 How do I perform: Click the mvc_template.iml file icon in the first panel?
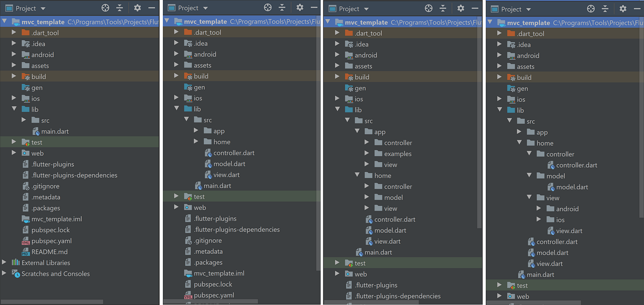tap(26, 219)
